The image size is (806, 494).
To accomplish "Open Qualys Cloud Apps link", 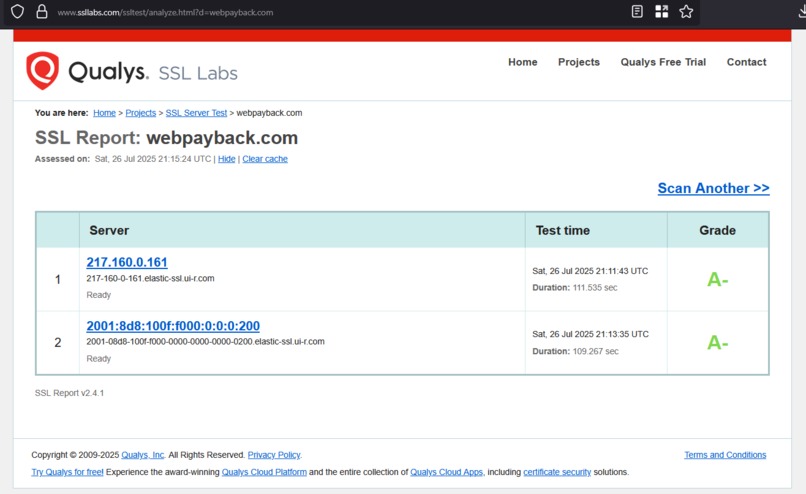I will coord(447,472).
